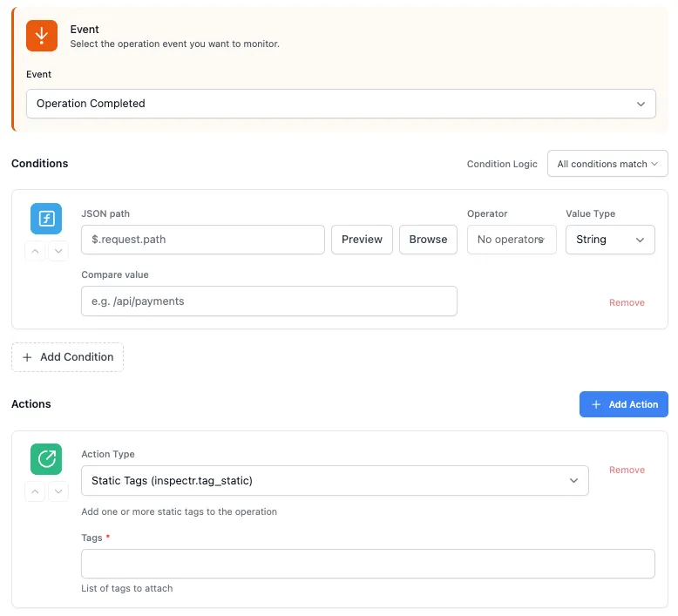678x616 pixels.
Task: Focus the JSON path input field
Action: pyautogui.click(x=202, y=240)
